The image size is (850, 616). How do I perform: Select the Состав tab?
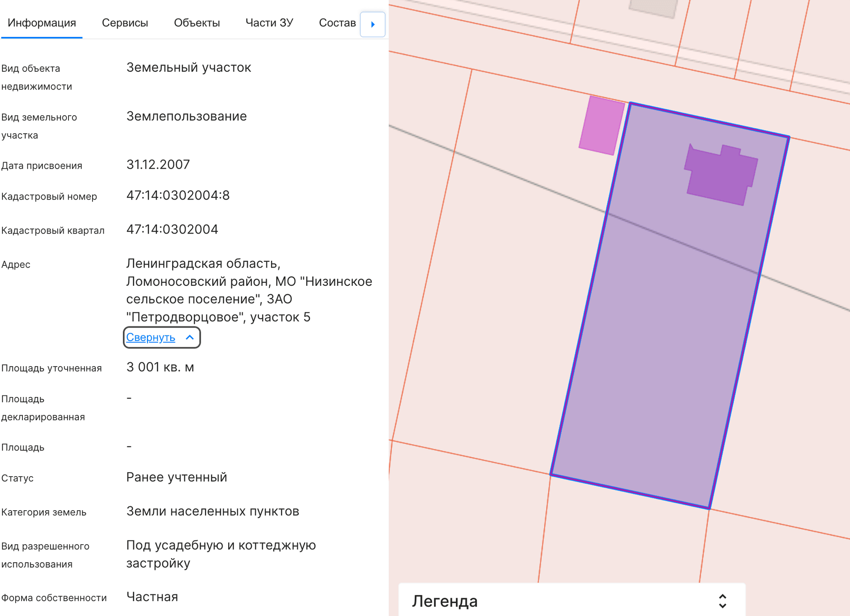pyautogui.click(x=337, y=23)
